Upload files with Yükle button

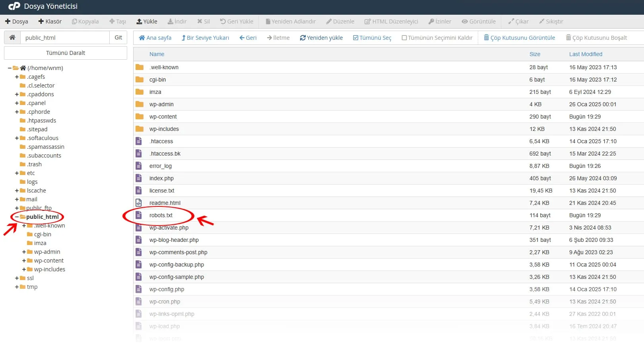pyautogui.click(x=147, y=21)
